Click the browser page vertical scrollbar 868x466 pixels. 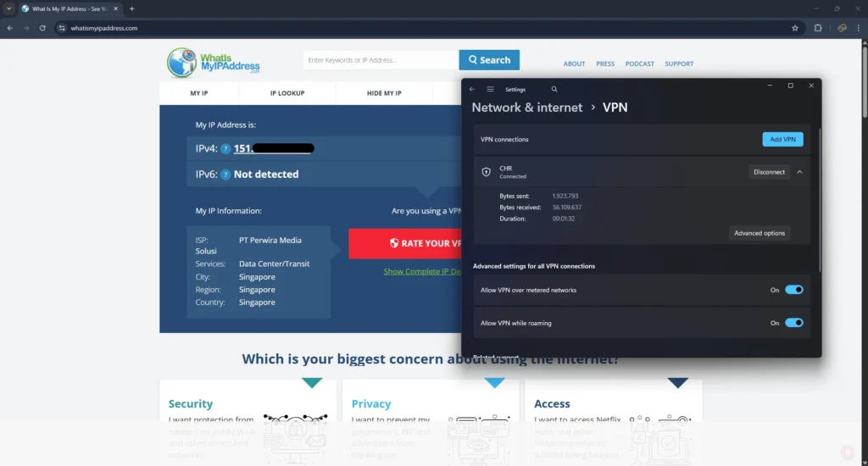tap(865, 83)
